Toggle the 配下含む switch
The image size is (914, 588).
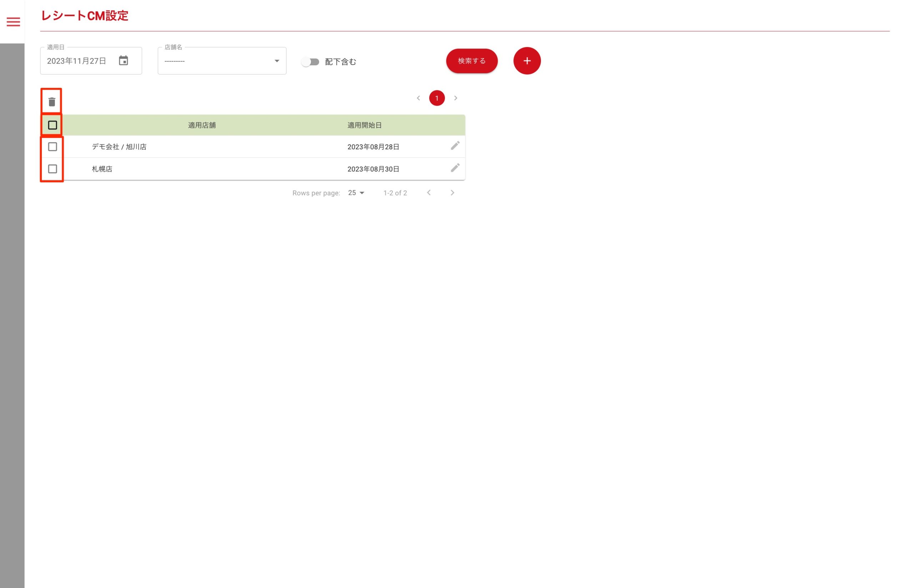310,62
